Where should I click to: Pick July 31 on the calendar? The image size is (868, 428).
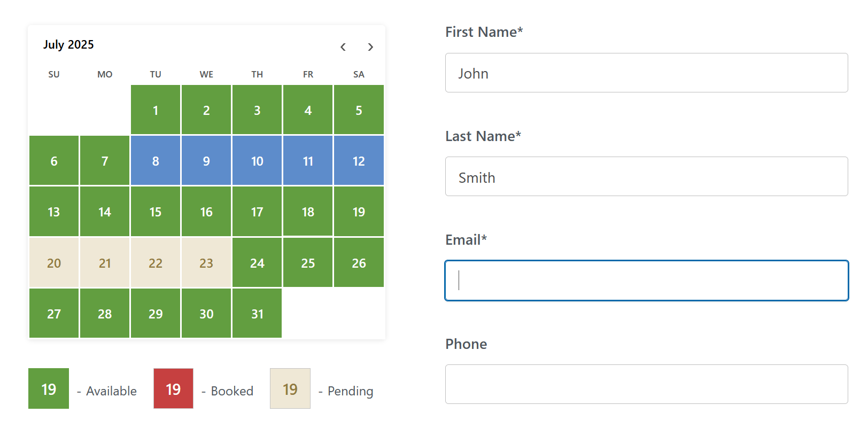pos(257,314)
